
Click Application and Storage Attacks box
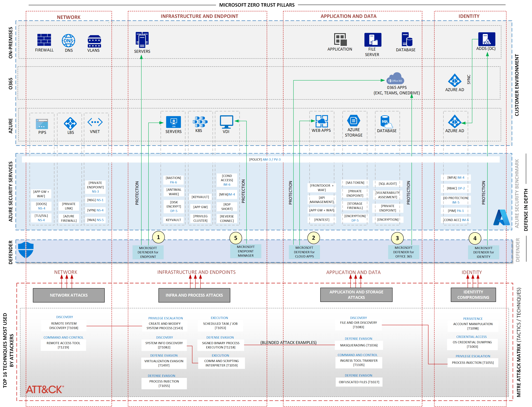(x=356, y=295)
